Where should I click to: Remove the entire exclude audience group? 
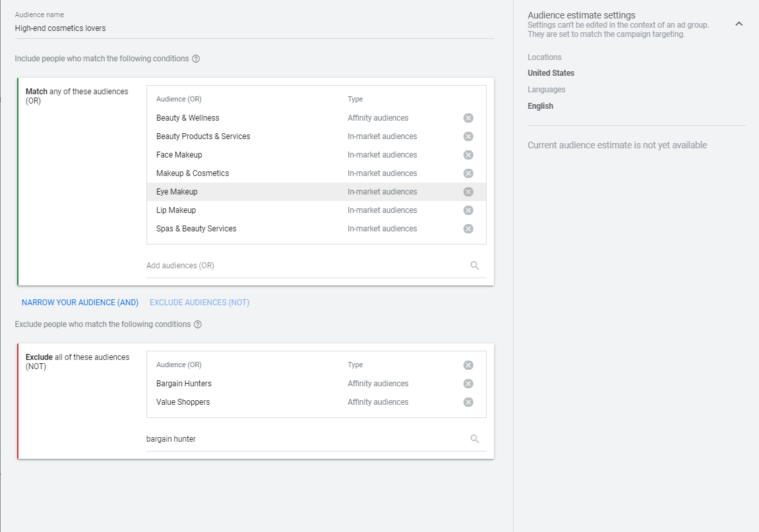[468, 365]
